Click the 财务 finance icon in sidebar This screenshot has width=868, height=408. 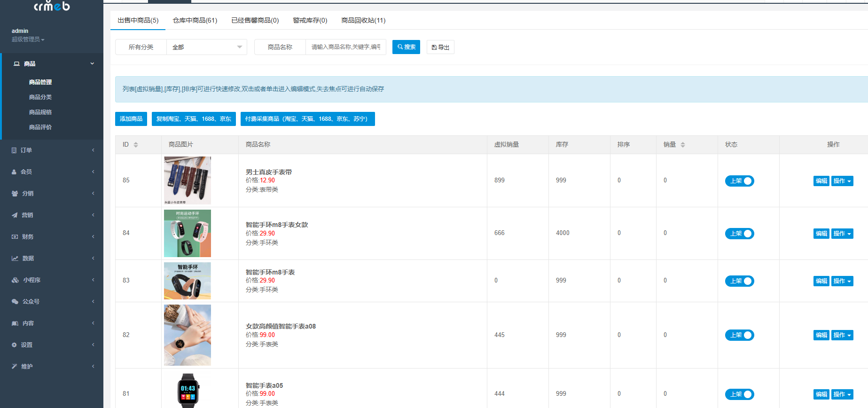coord(15,236)
